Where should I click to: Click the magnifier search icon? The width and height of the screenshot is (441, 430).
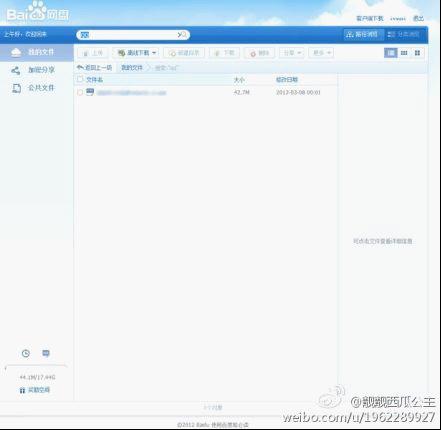coord(184,35)
